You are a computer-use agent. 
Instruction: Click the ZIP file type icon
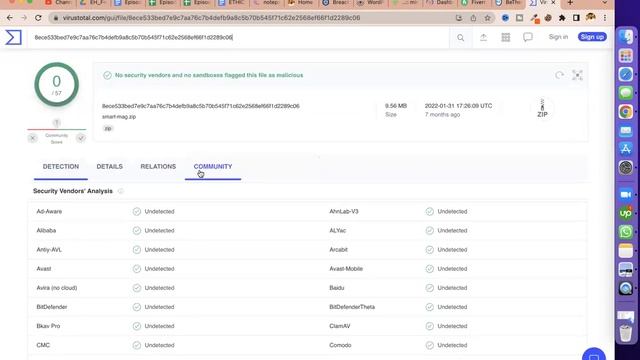(x=542, y=109)
